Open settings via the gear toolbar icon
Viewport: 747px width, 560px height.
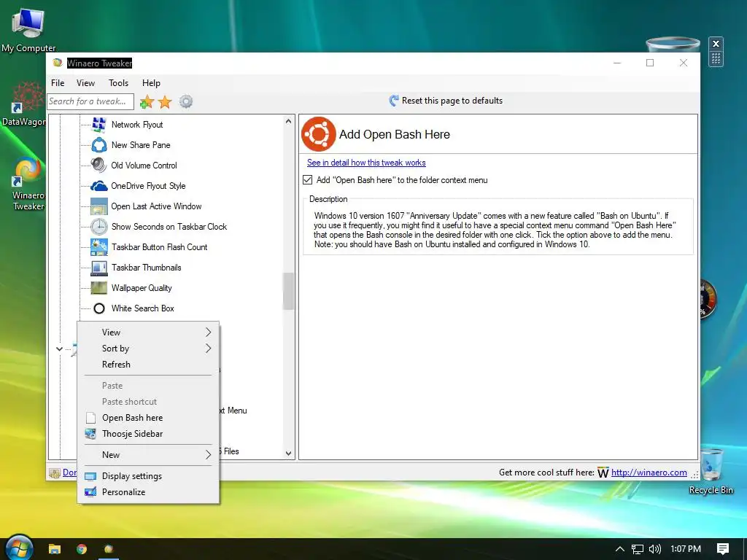tap(186, 101)
